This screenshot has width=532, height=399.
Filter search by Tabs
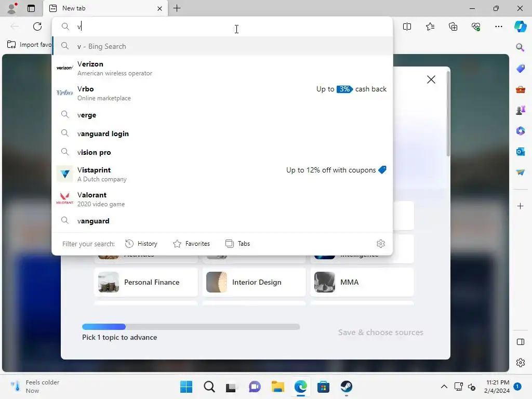click(237, 244)
